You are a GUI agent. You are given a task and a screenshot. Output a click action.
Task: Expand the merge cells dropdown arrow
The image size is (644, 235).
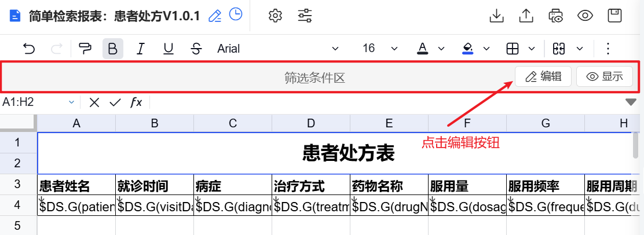coord(580,49)
